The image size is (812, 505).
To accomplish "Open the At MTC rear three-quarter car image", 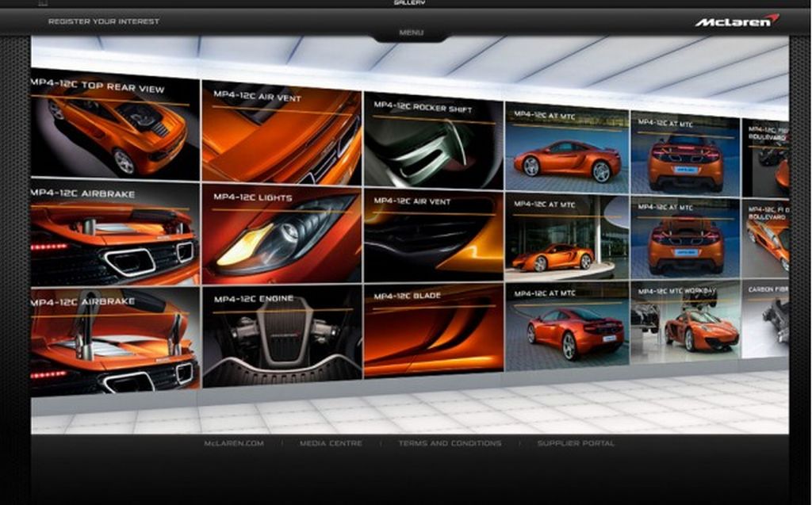I will coord(567,327).
